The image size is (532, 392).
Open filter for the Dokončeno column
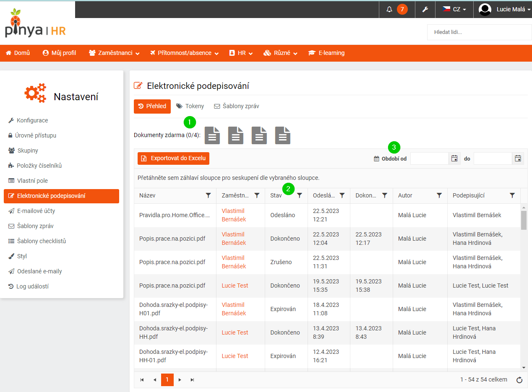(384, 195)
